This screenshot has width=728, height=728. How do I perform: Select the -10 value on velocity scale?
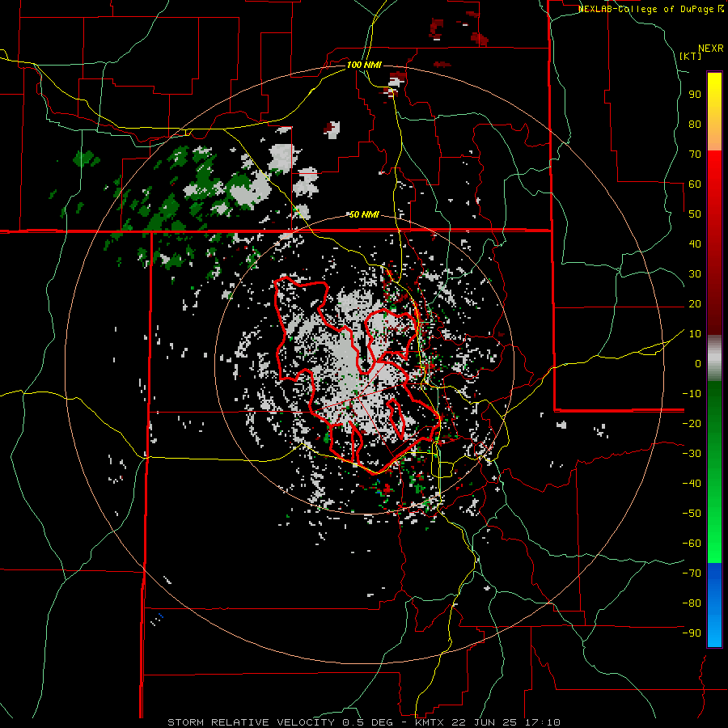(692, 394)
